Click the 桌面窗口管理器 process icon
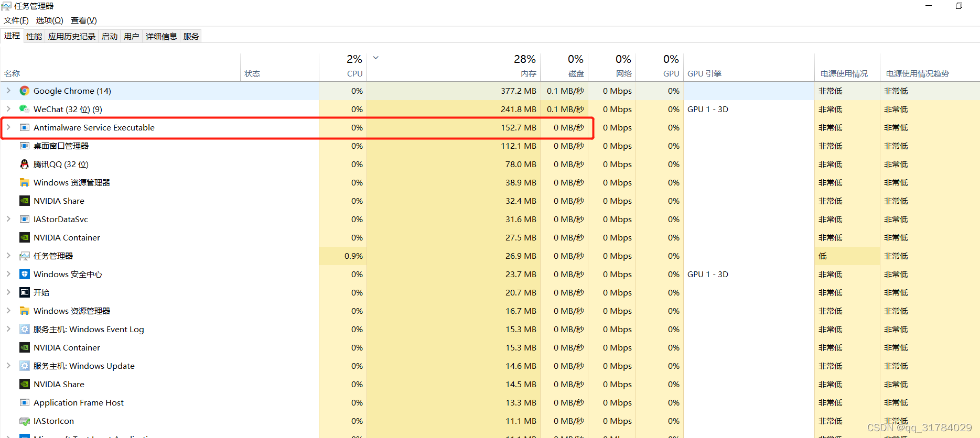This screenshot has height=438, width=980. coord(25,146)
